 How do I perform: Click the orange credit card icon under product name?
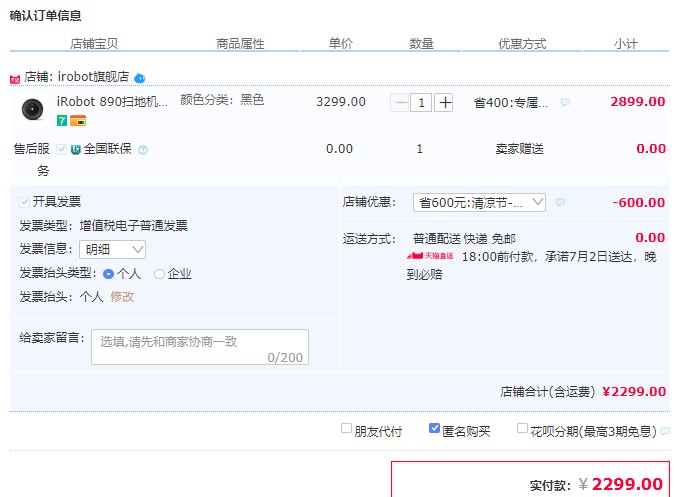(78, 121)
